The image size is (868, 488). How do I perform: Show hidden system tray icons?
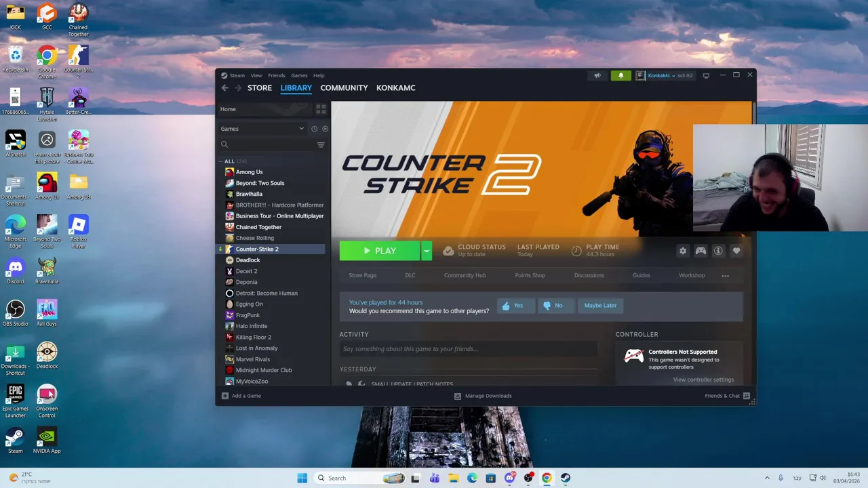(767, 478)
